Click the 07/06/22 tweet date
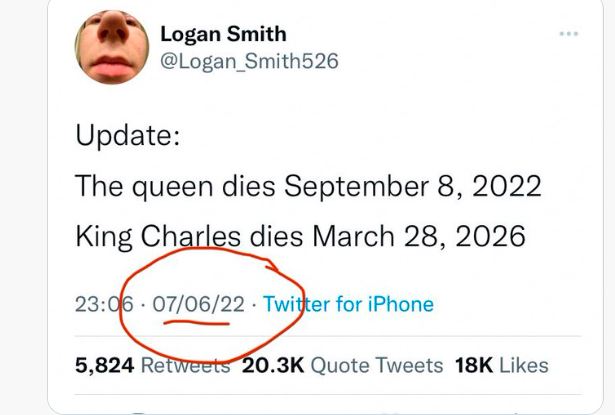615x415 pixels. (199, 304)
